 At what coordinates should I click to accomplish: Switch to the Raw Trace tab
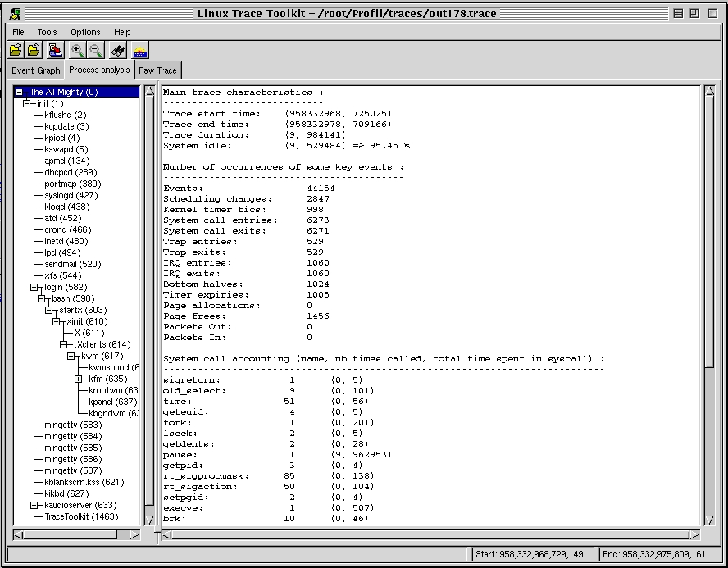tap(158, 70)
